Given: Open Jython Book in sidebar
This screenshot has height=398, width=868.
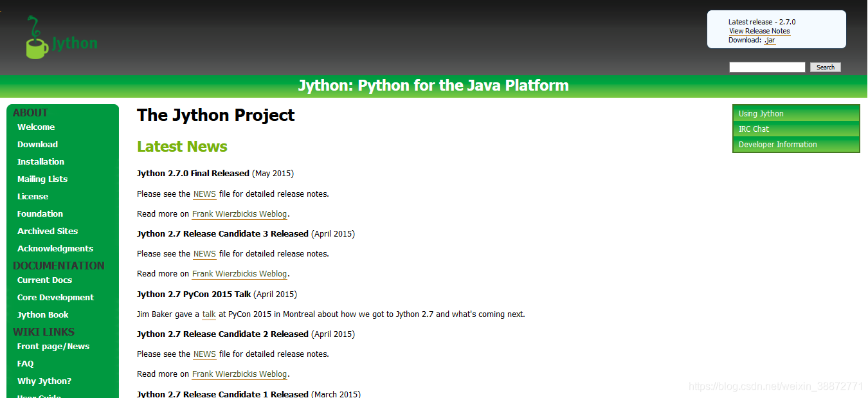Looking at the screenshot, I should (x=42, y=315).
